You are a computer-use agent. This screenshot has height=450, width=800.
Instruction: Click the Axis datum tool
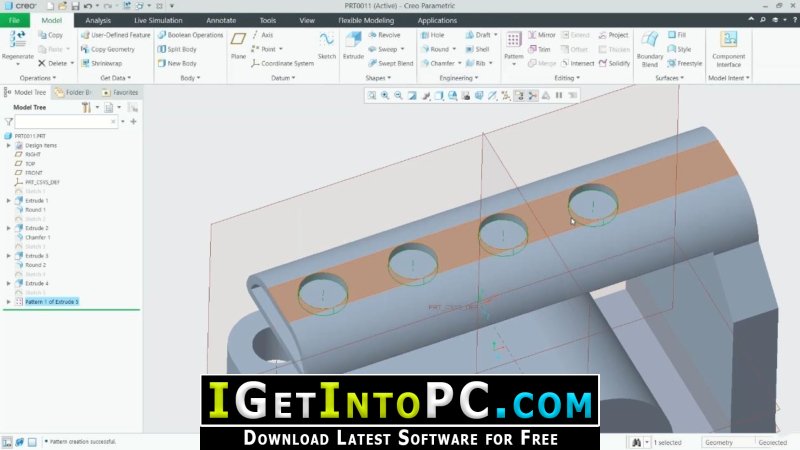tap(262, 35)
